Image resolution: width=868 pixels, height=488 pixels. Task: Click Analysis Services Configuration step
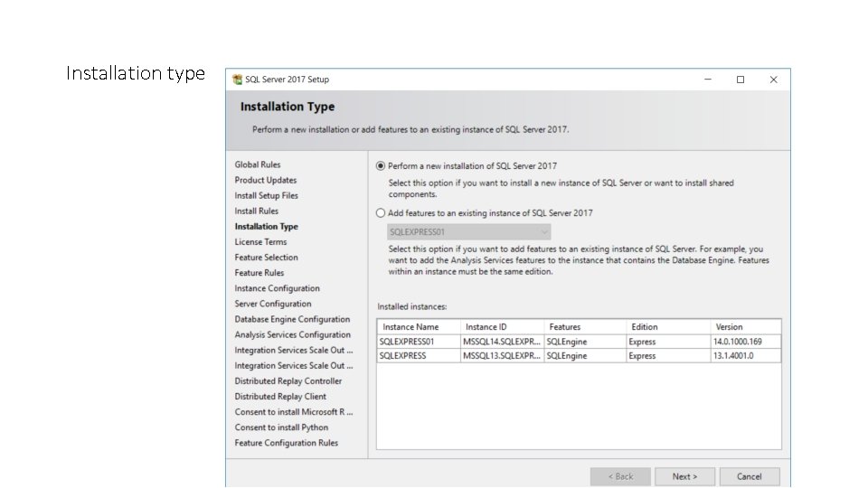pos(292,334)
